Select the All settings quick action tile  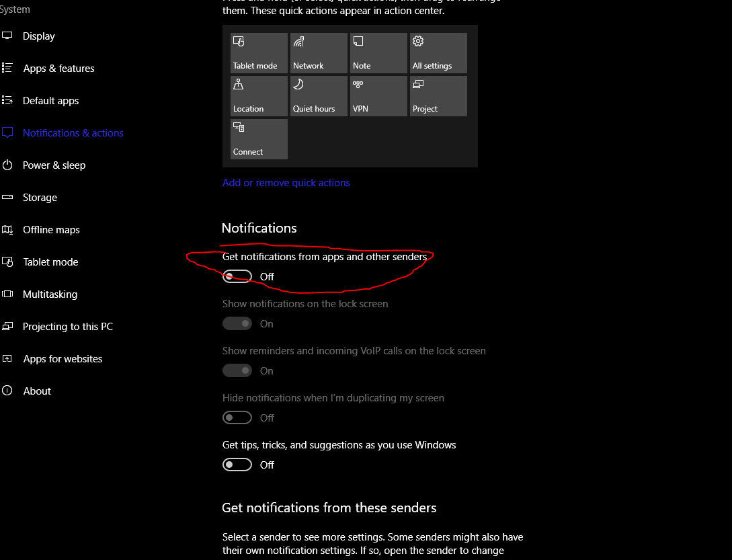click(x=438, y=53)
